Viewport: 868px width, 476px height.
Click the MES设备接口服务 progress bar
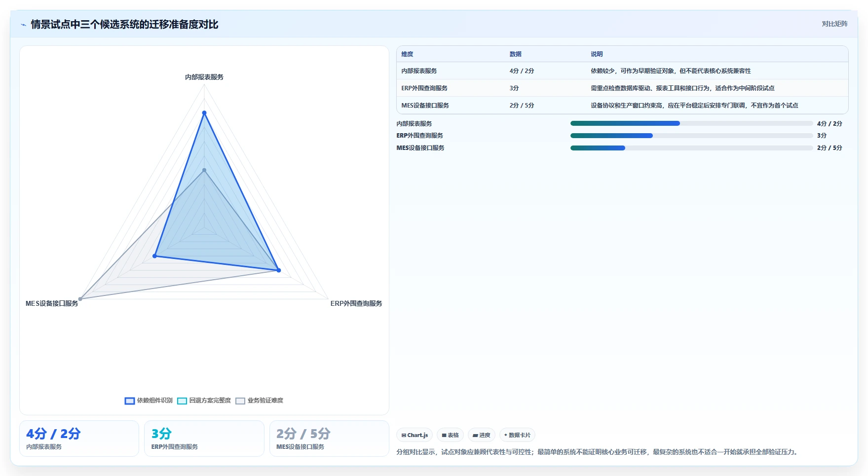[x=691, y=148]
